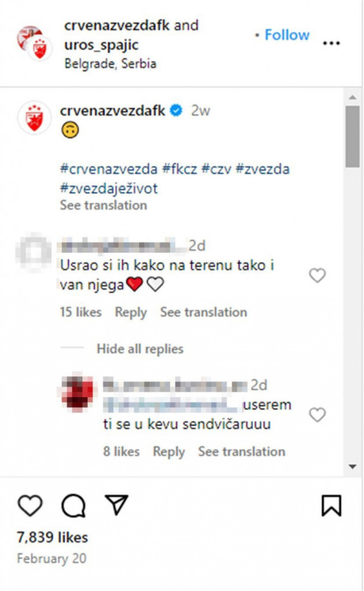Click scrollbar down arrow
Image resolution: width=364 pixels, height=591 pixels.
coord(353,466)
